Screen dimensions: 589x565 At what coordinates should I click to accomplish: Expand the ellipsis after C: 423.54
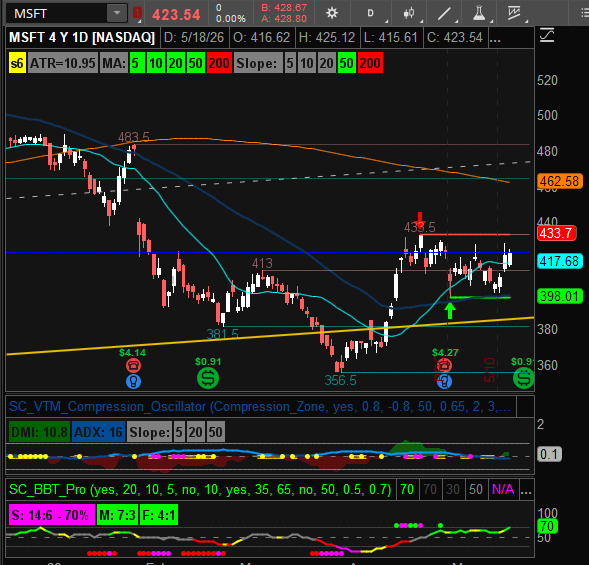(x=495, y=38)
